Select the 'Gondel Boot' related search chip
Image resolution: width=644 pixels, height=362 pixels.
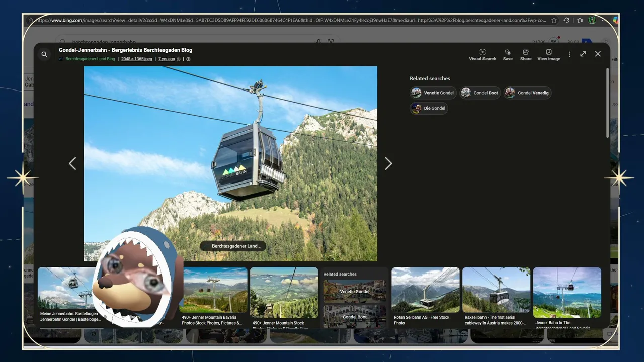[x=480, y=93]
